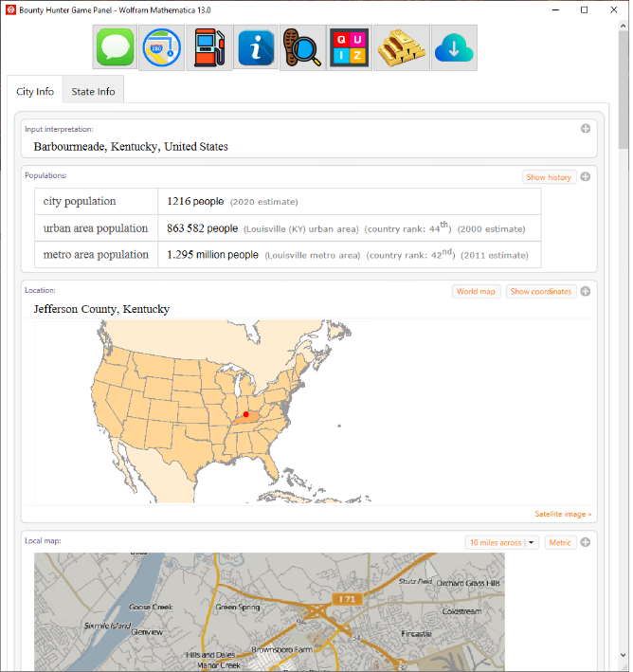Screen dimensions: 633x672
Task: Open the 10 miles across dropdown
Action: click(502, 543)
